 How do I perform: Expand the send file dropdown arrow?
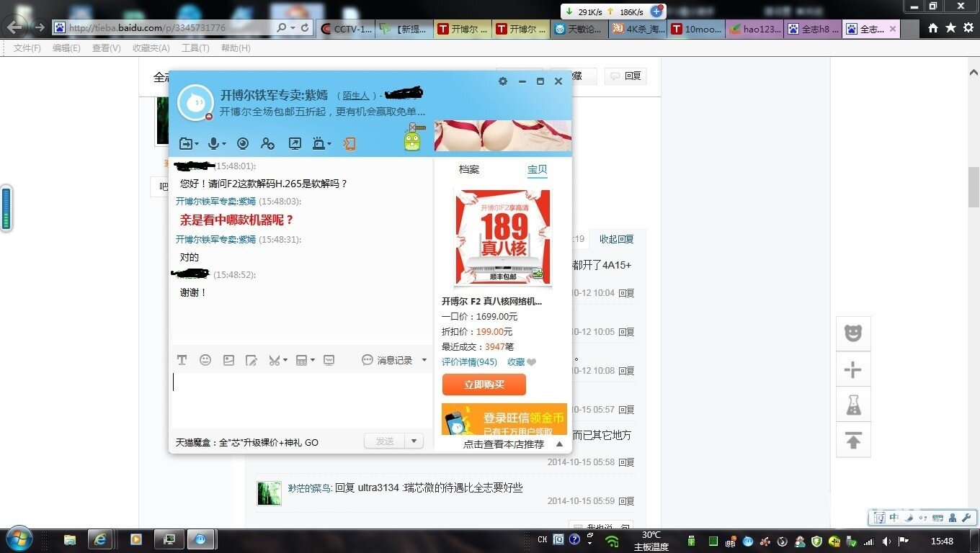(197, 145)
